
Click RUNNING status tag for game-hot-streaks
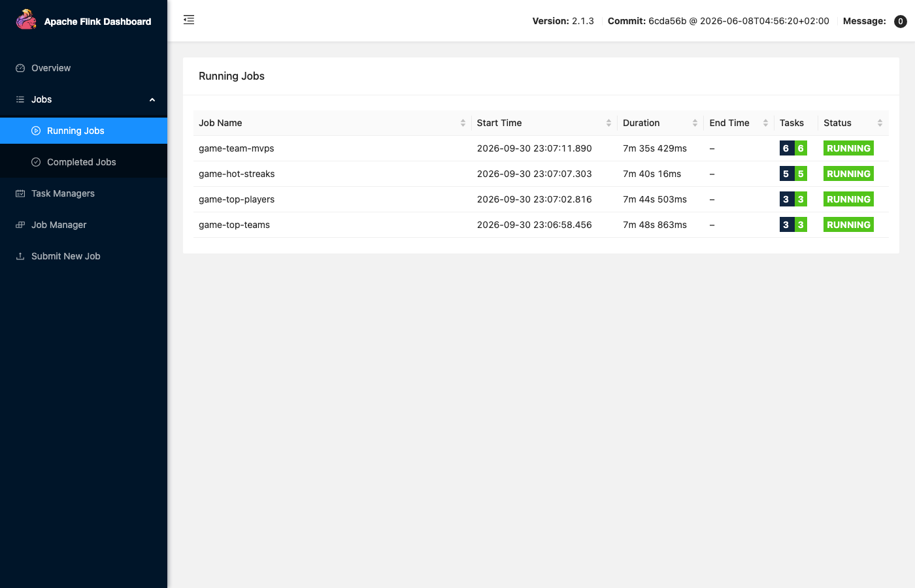[848, 174]
